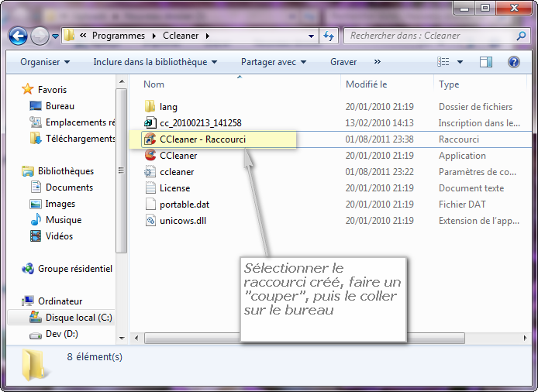Open Emplacements récents in navigation pane

(x=81, y=122)
